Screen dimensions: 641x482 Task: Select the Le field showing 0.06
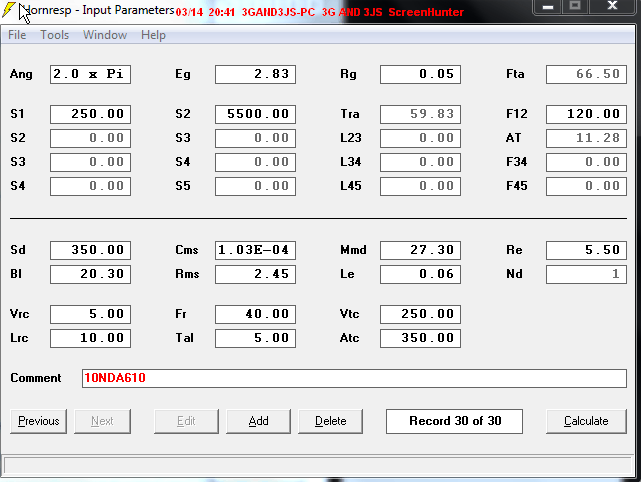coord(420,274)
